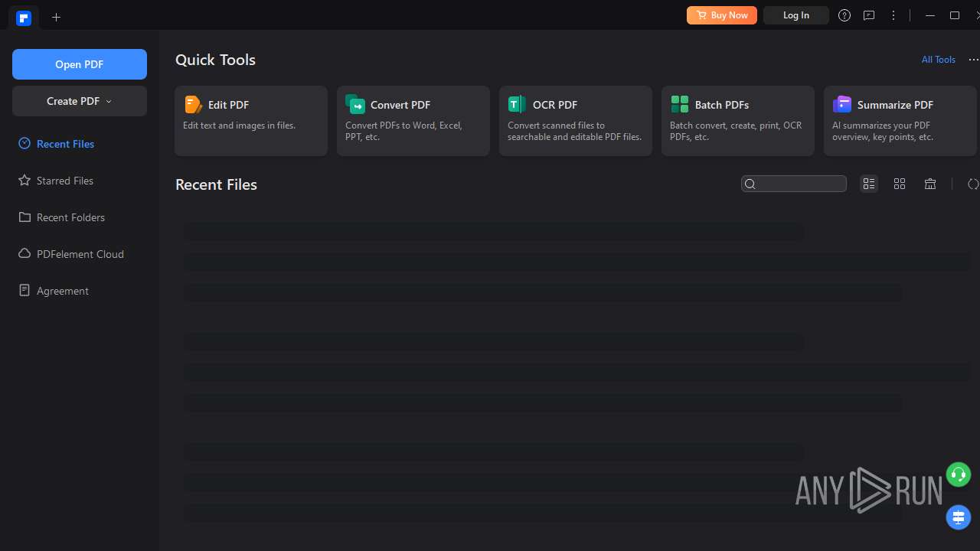Click the PDFelement Cloud icon
980x551 pixels.
click(x=24, y=253)
